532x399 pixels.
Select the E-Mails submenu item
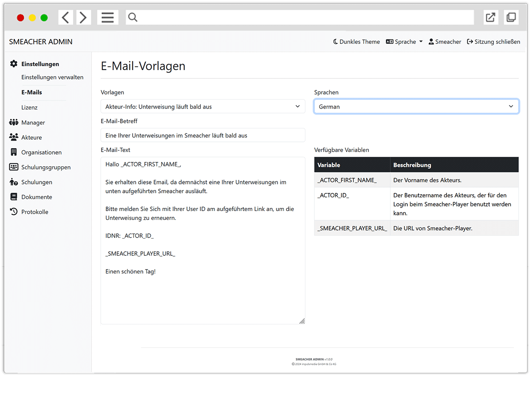click(x=31, y=92)
